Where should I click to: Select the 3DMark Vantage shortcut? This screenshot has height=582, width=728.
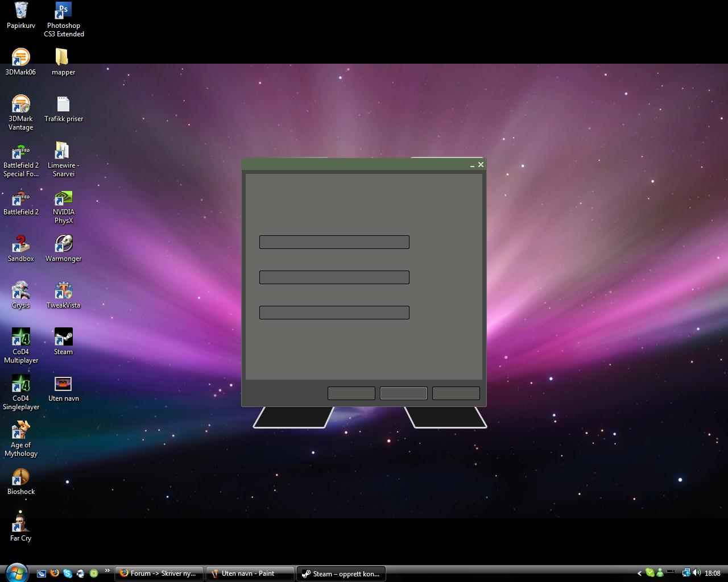(x=21, y=113)
